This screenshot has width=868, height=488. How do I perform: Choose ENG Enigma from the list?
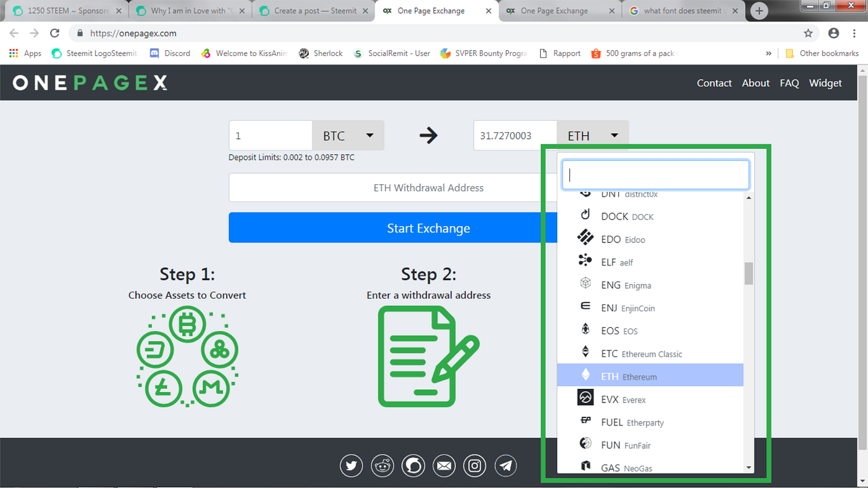[x=650, y=285]
